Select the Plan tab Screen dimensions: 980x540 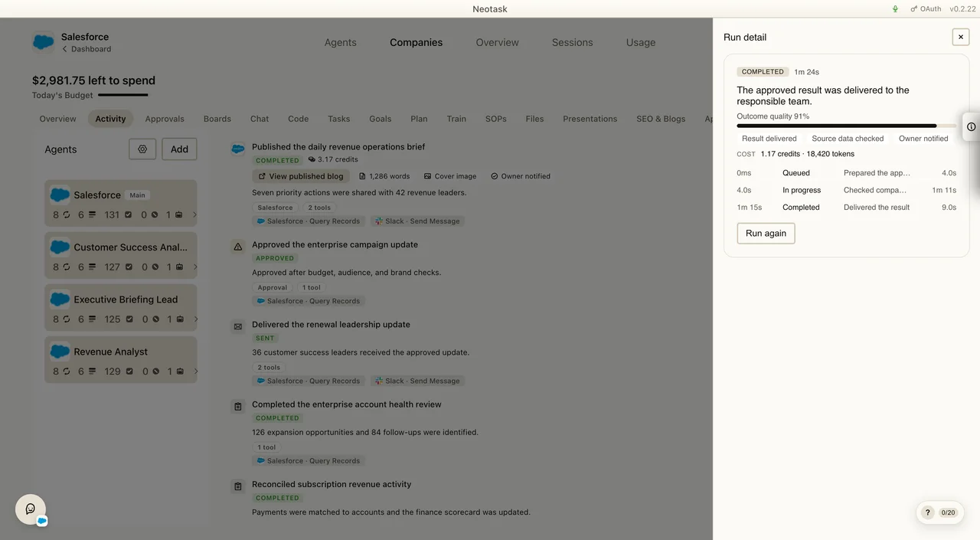click(419, 119)
